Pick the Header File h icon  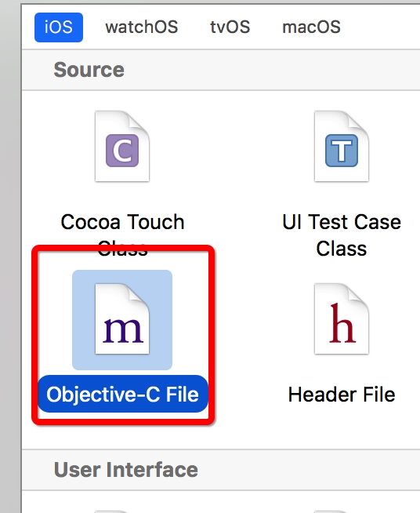click(x=342, y=319)
